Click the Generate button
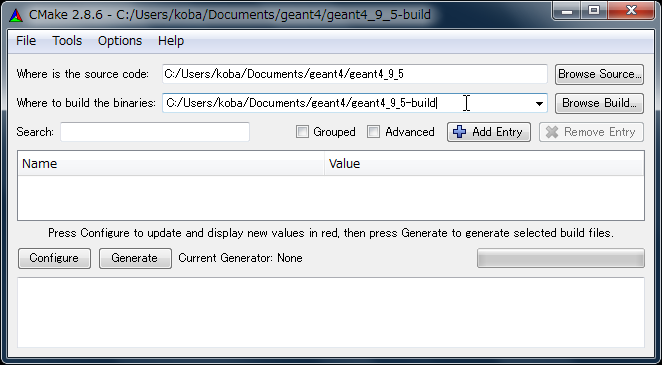This screenshot has width=662, height=365. click(135, 258)
